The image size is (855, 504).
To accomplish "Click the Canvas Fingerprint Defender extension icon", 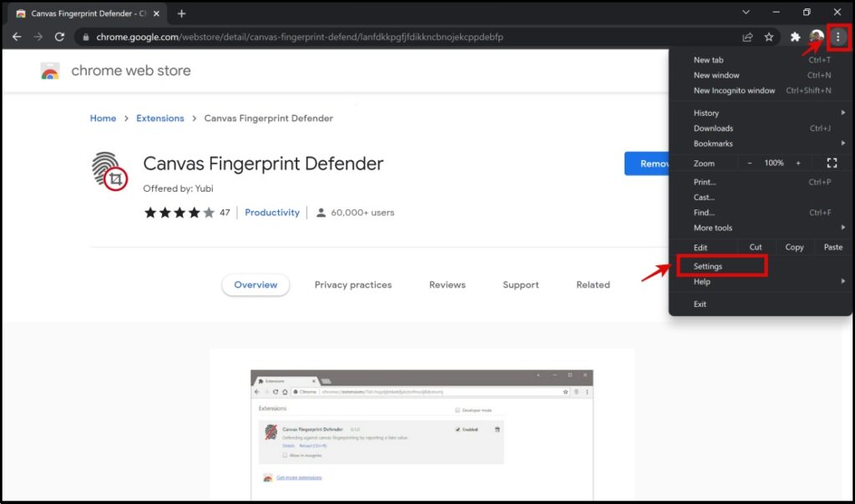I will (x=109, y=171).
